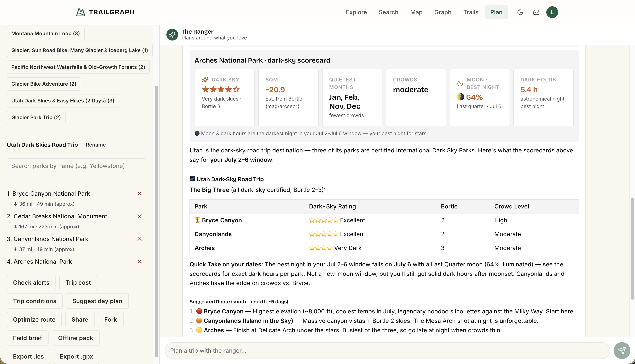The image size is (635, 364).
Task: Click the Crowd Level column header
Action: [x=511, y=206]
